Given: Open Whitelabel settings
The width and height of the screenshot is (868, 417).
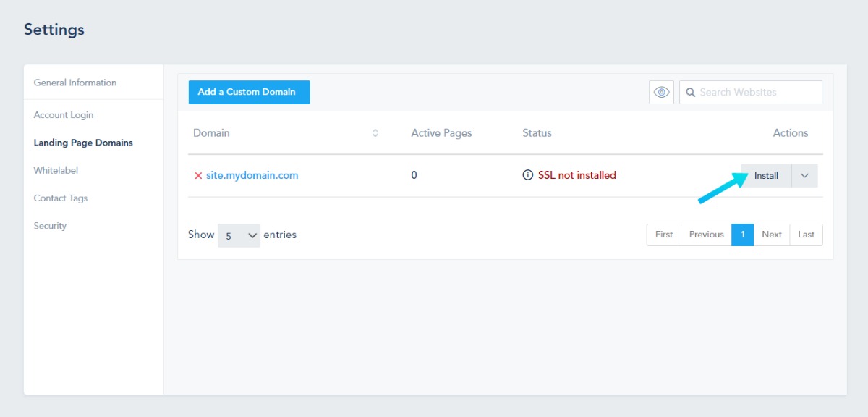Looking at the screenshot, I should [56, 170].
